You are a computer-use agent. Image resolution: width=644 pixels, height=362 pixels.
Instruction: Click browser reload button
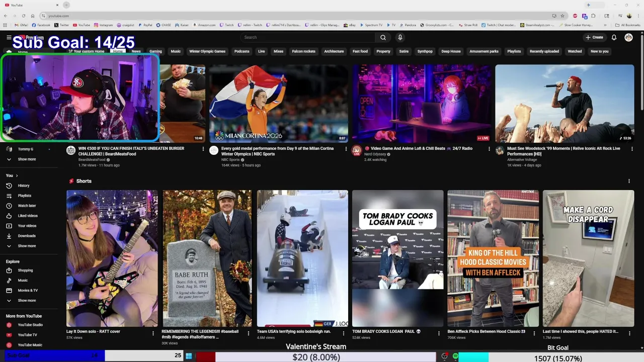23,16
